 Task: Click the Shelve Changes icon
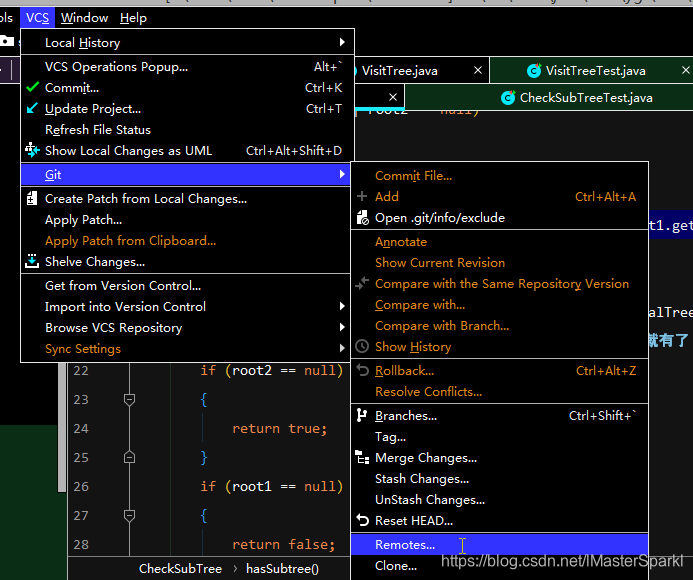pos(31,261)
